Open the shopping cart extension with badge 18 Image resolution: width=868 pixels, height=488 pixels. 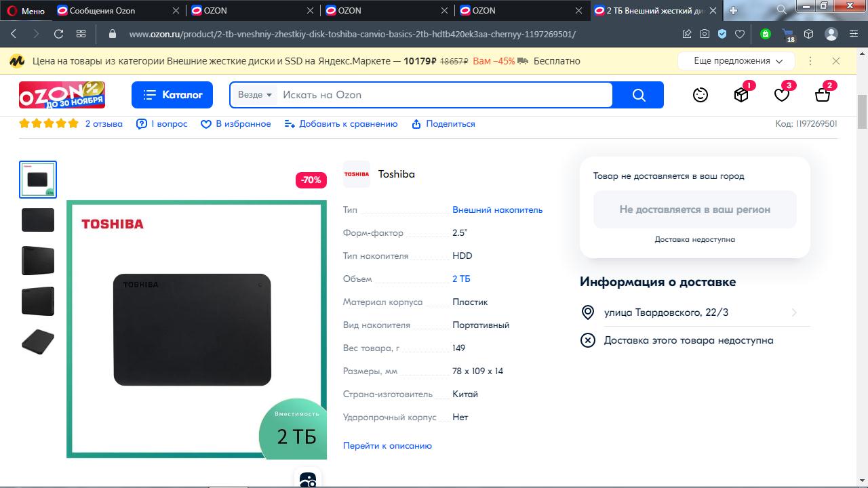pos(788,35)
